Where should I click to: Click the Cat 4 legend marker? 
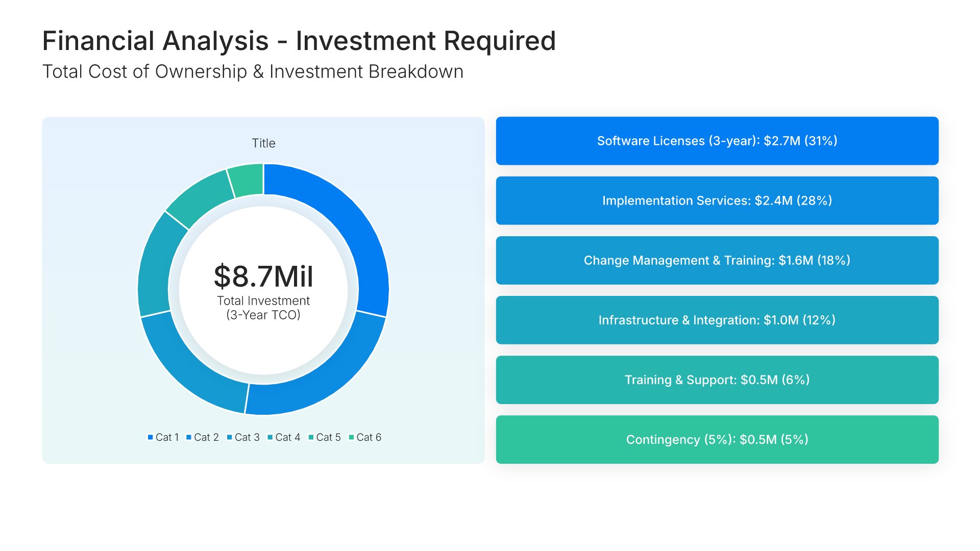click(x=271, y=437)
